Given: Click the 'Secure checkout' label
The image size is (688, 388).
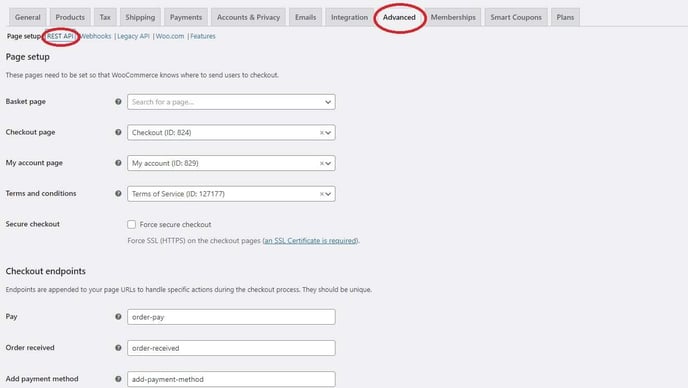Looking at the screenshot, I should 32,224.
